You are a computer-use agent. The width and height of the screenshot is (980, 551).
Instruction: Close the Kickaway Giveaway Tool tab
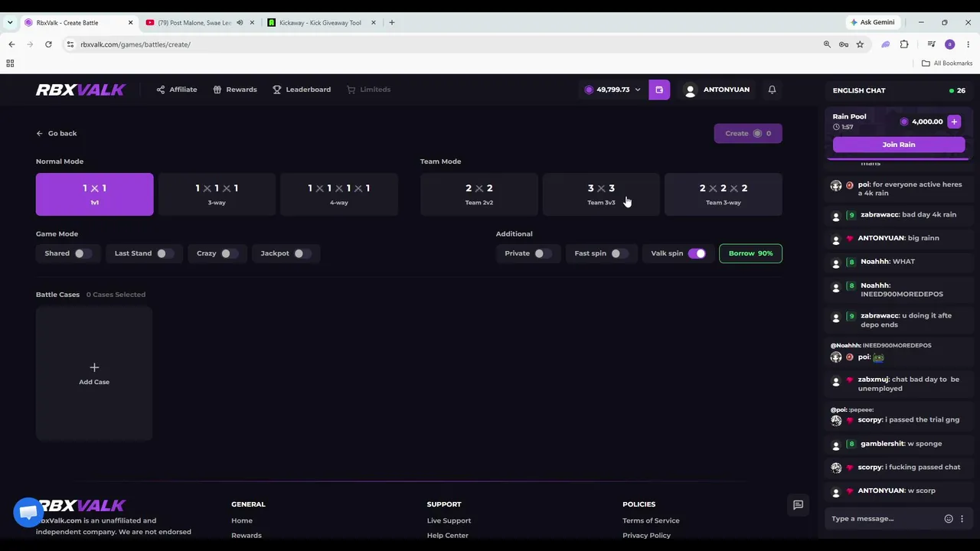374,23
